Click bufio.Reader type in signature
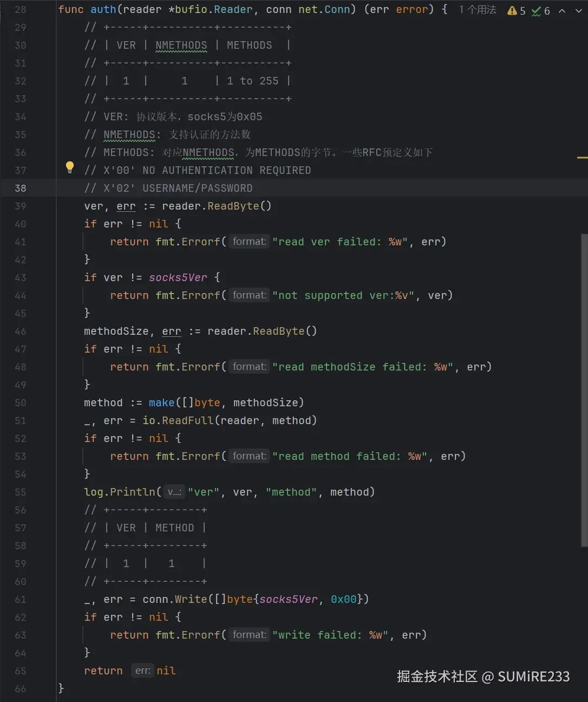 click(x=214, y=10)
